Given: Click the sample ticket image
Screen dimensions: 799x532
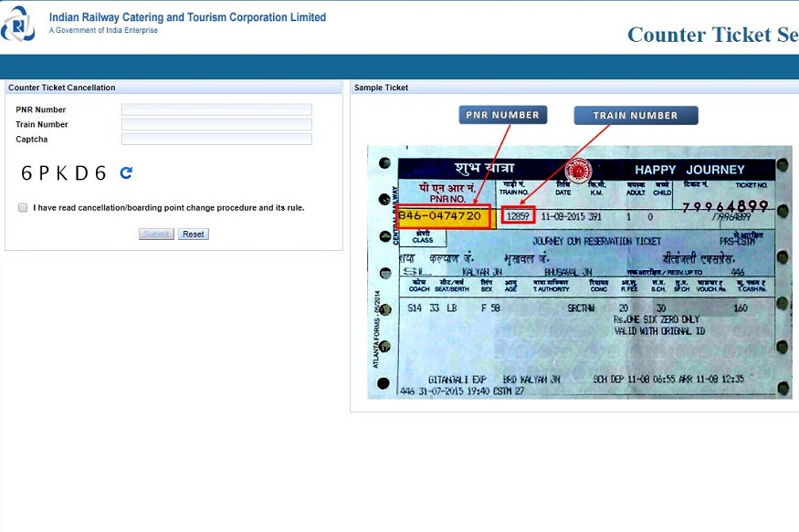Looking at the screenshot, I should (579, 272).
